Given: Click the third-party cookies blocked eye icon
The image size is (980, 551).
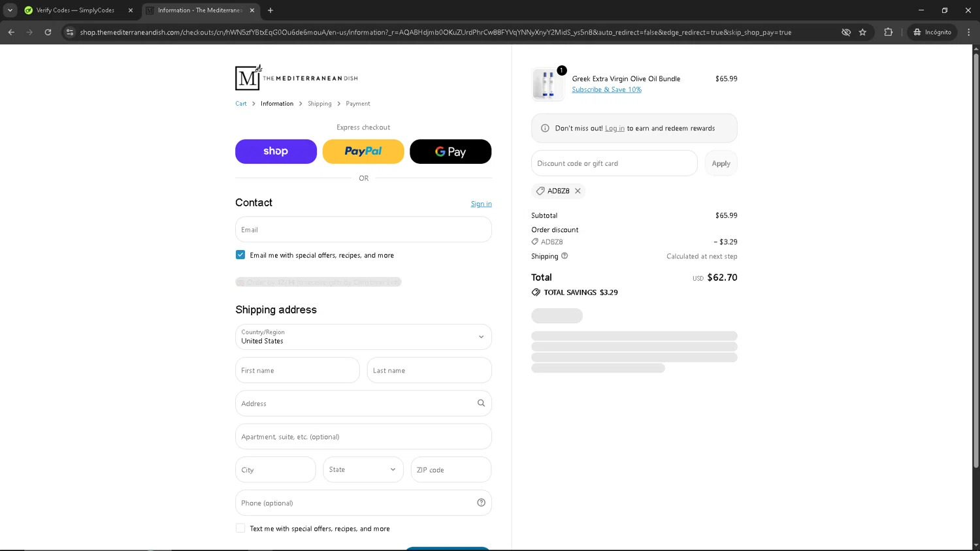Looking at the screenshot, I should click(846, 32).
